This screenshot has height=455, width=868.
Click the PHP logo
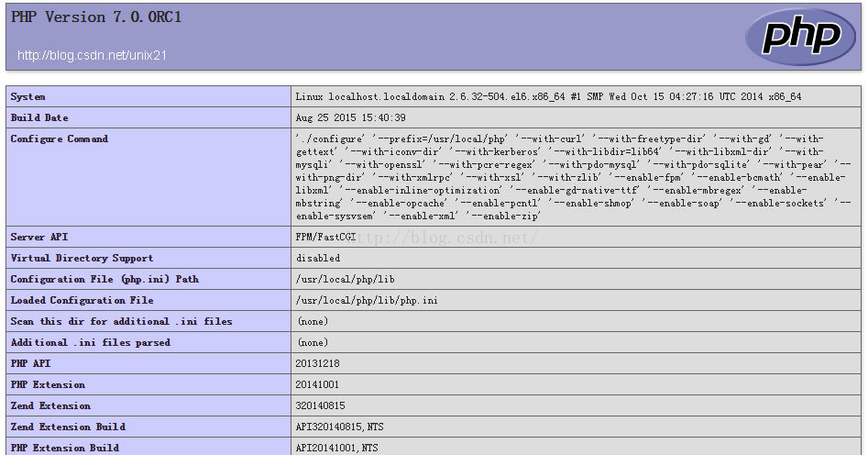pyautogui.click(x=800, y=36)
